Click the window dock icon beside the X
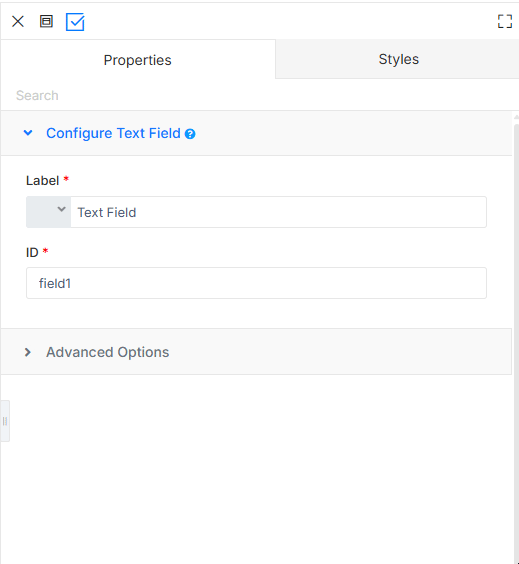Viewport: 519px width, 564px height. pyautogui.click(x=46, y=22)
